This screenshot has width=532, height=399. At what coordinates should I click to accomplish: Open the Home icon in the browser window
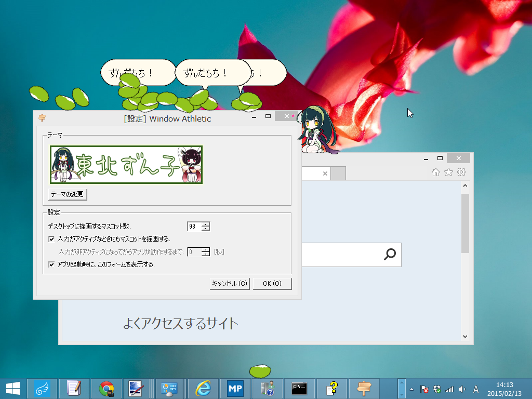(436, 172)
